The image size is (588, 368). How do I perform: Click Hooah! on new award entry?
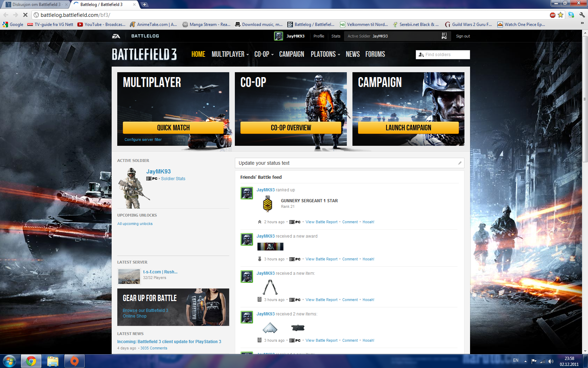[x=368, y=259]
